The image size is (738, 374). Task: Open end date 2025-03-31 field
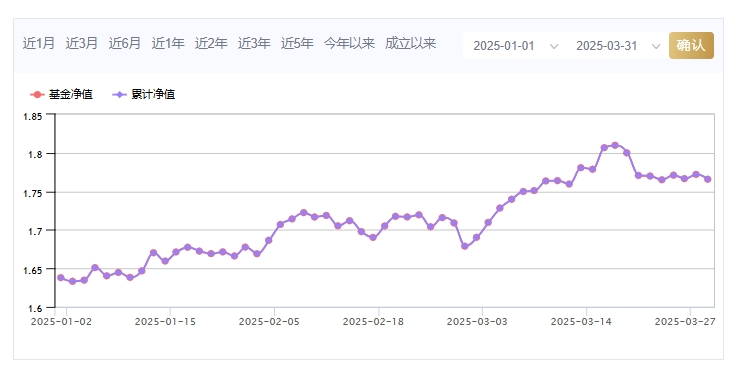coord(617,46)
